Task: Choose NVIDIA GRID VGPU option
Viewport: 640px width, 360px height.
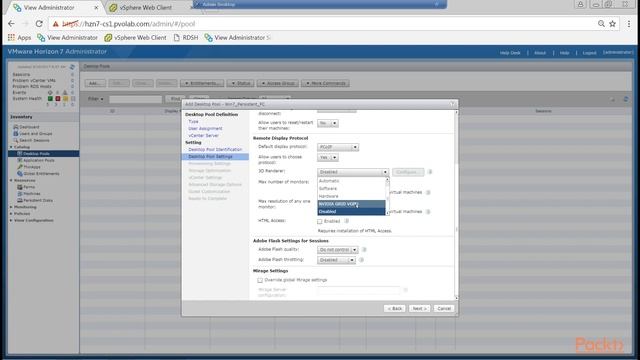Action: [351, 204]
